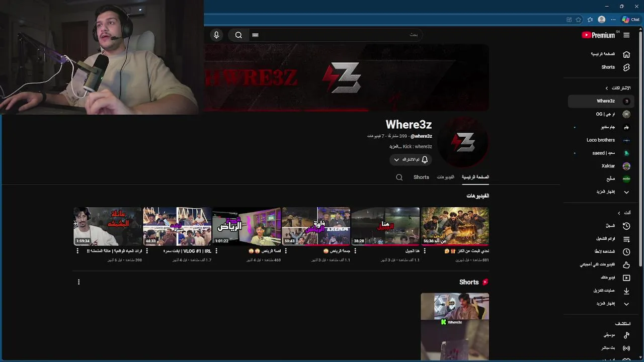
Task: Open the YouTube hamburger guide menu
Action: tap(626, 35)
